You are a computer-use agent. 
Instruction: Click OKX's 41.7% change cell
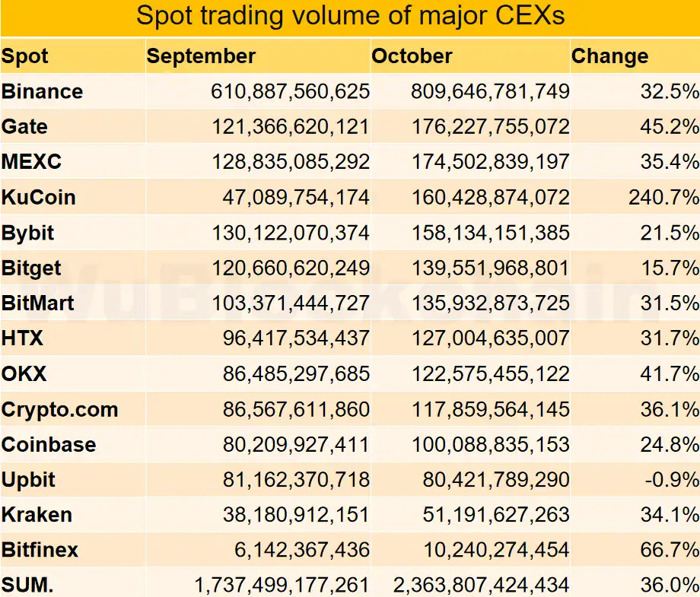[x=670, y=374]
